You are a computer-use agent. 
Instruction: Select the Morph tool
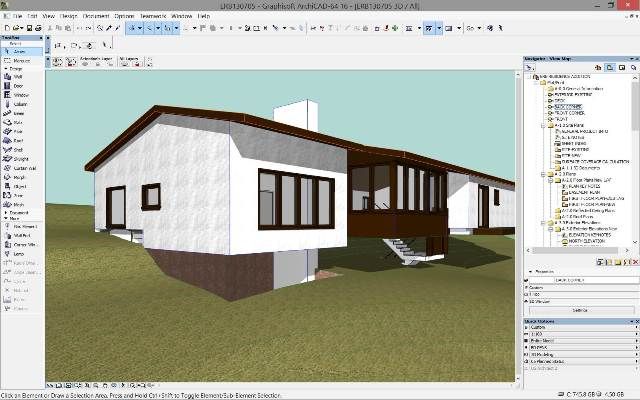(x=21, y=177)
